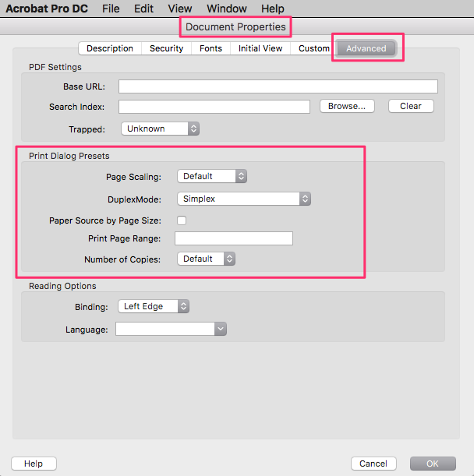This screenshot has width=474, height=476.
Task: Click the Print Page Range field
Action: coord(234,238)
